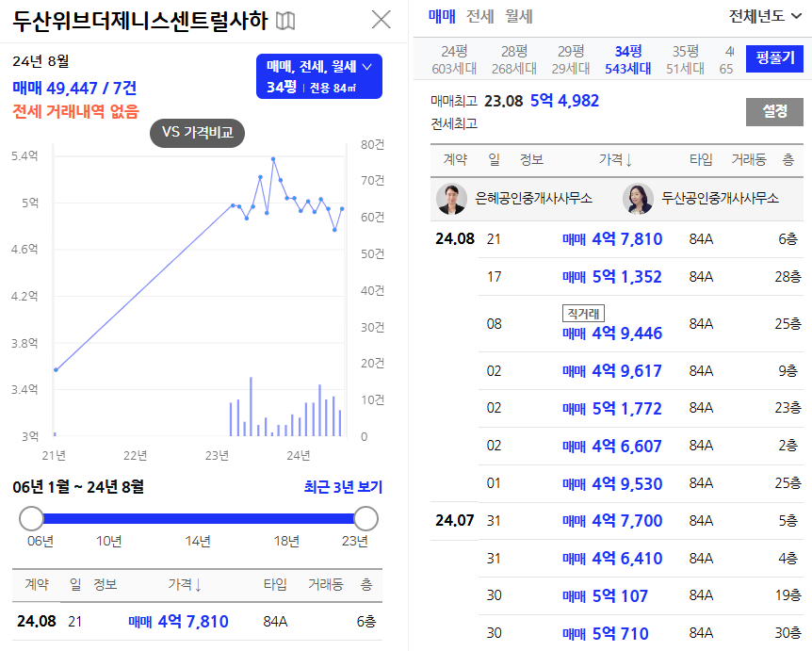Select the 29평 29세대 size tab
Viewport: 812px width, 651px height.
coord(571,59)
